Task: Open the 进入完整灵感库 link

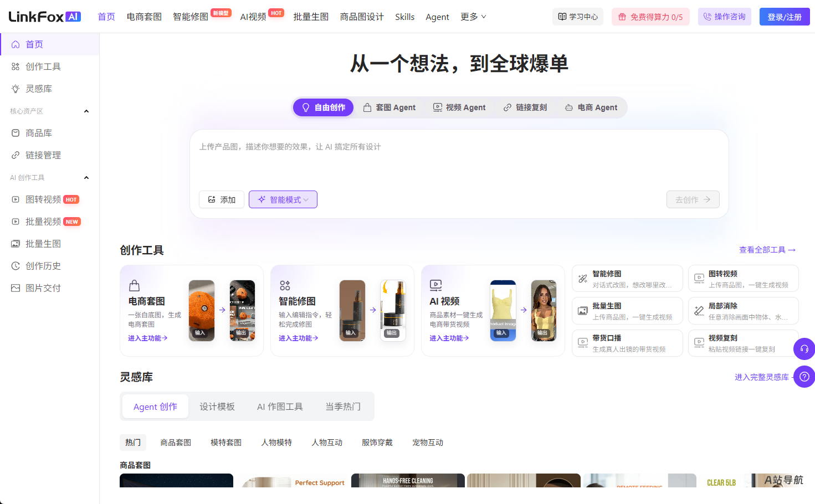Action: [763, 377]
